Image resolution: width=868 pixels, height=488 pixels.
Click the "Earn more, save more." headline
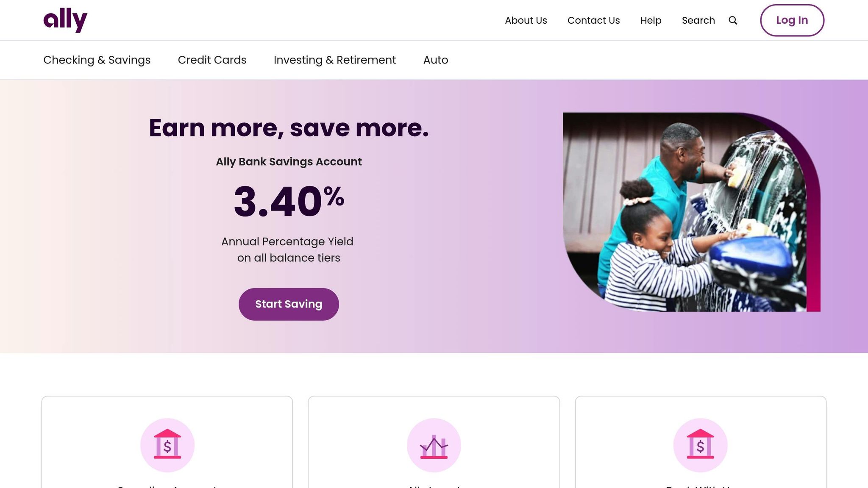click(289, 128)
